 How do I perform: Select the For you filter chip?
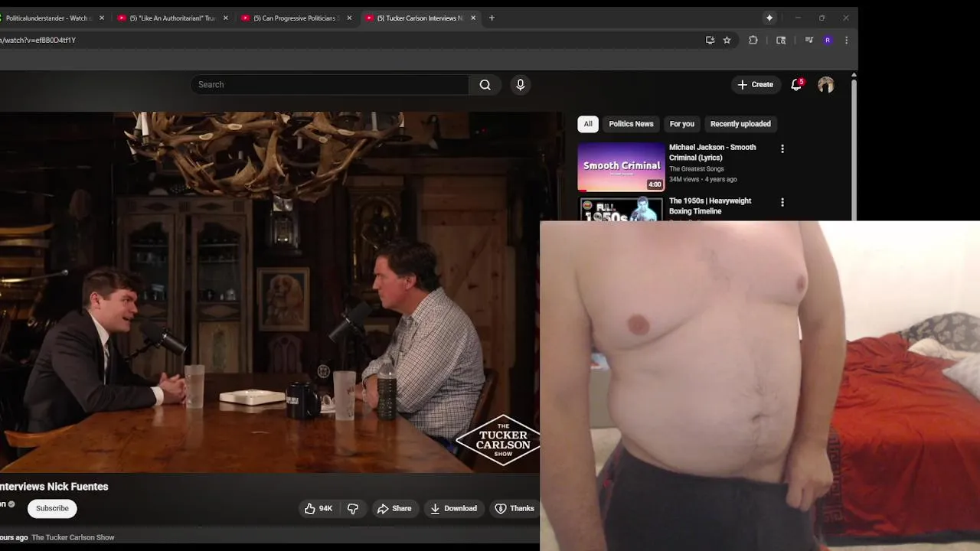[681, 124]
